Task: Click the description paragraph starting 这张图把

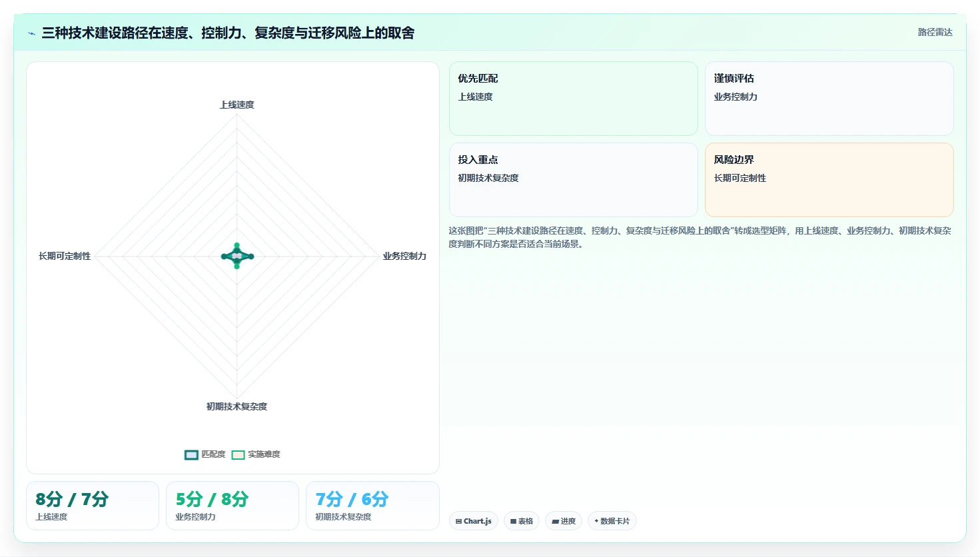Action: (700, 237)
